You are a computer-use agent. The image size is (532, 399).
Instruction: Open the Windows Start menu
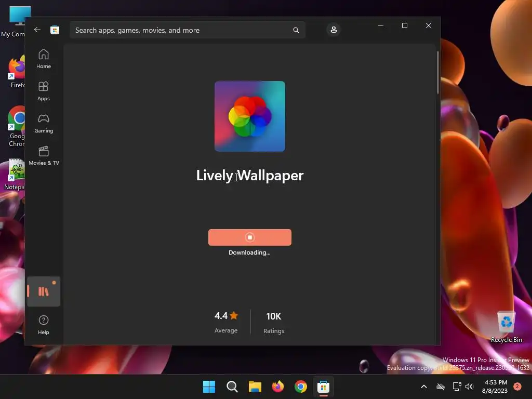click(x=209, y=387)
